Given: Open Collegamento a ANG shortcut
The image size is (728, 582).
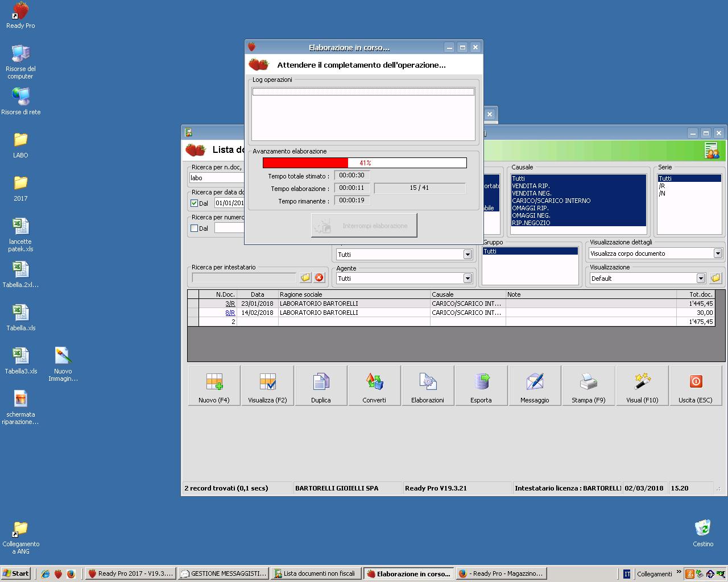Looking at the screenshot, I should click(20, 537).
